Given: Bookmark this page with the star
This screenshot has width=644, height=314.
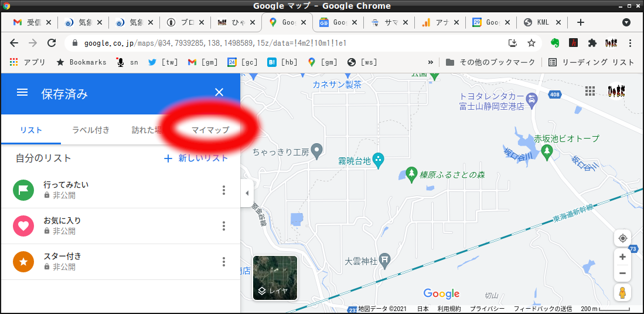Looking at the screenshot, I should (x=531, y=43).
